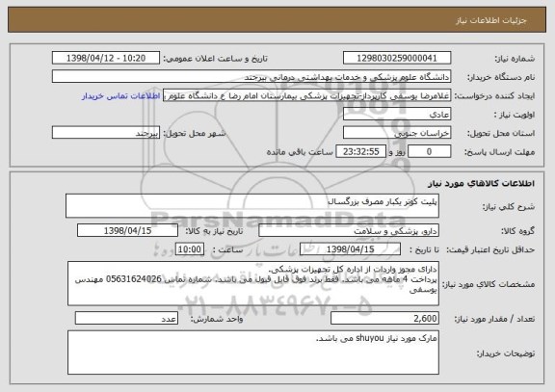
Task: Click the شماره نیاز label
Action: point(515,59)
